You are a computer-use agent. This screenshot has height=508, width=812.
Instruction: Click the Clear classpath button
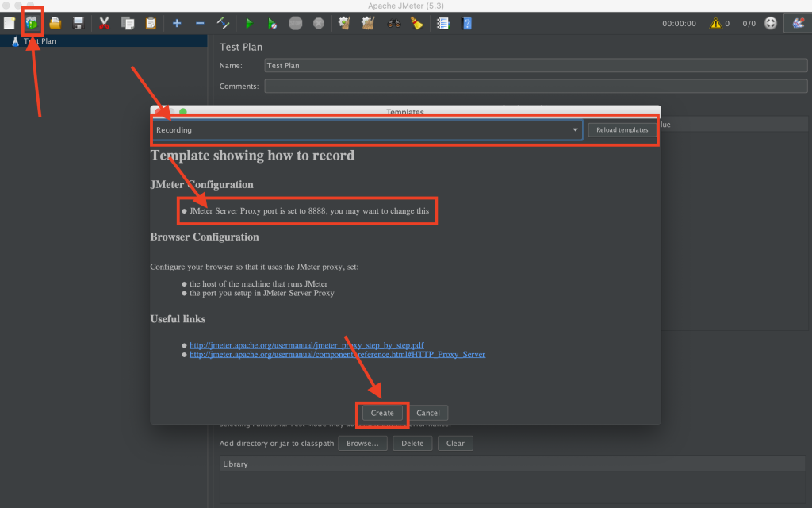point(455,443)
